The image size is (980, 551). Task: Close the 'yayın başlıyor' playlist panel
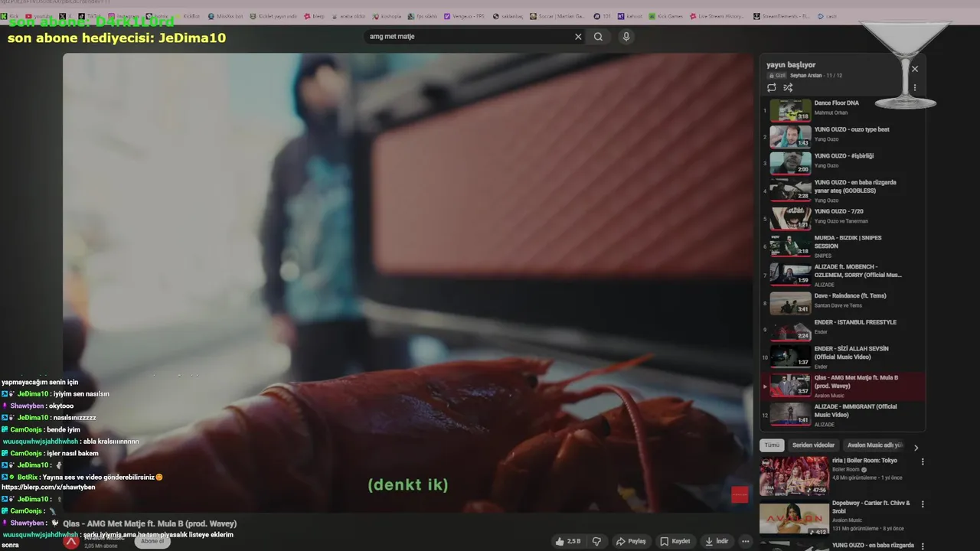coord(914,69)
